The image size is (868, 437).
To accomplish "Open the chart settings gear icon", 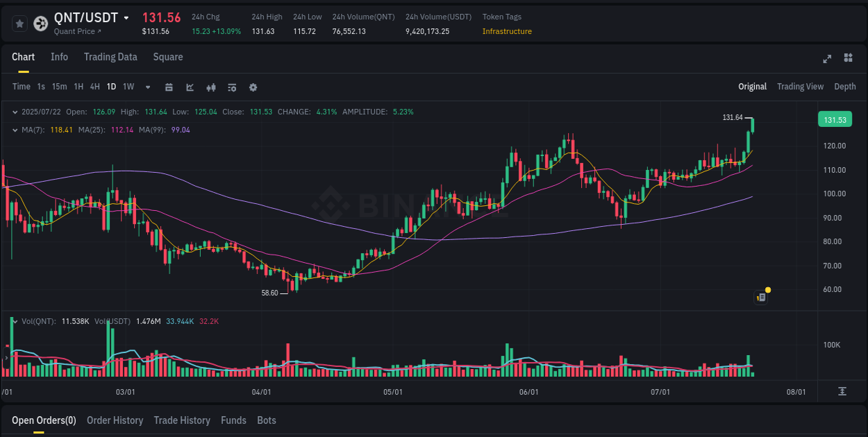I will (x=253, y=87).
